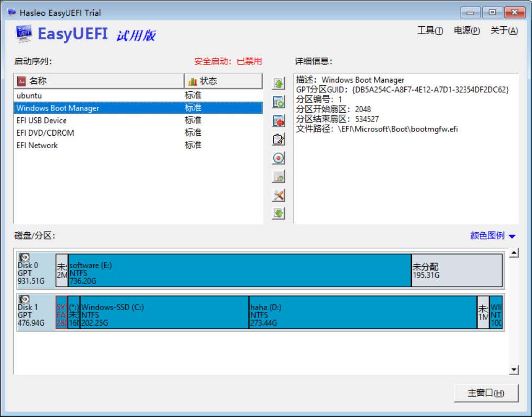This screenshot has width=532, height=417.
Task: Sort by the 状态 column header
Action: coord(223,81)
